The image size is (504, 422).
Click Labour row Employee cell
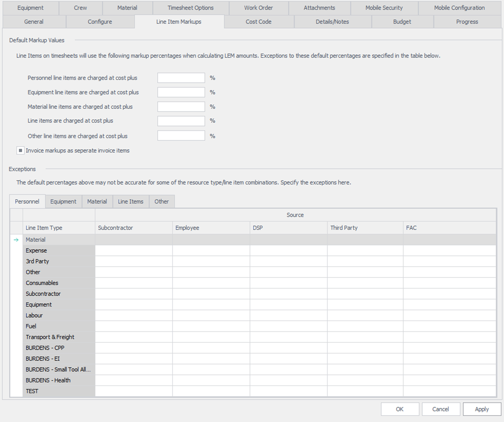point(211,315)
